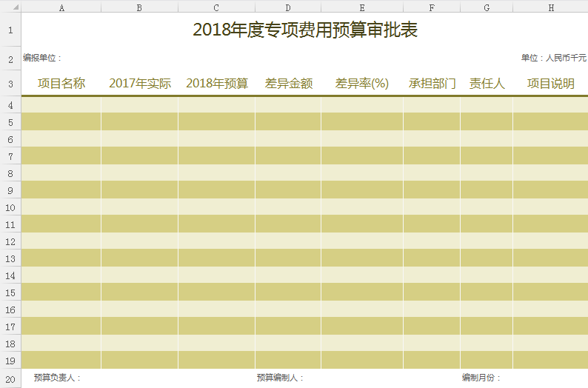The height and width of the screenshot is (388, 588).
Task: Click column H header
Action: (x=550, y=7)
